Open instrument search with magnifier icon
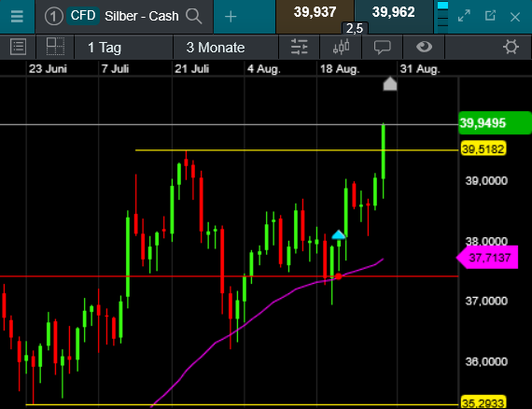 194,16
